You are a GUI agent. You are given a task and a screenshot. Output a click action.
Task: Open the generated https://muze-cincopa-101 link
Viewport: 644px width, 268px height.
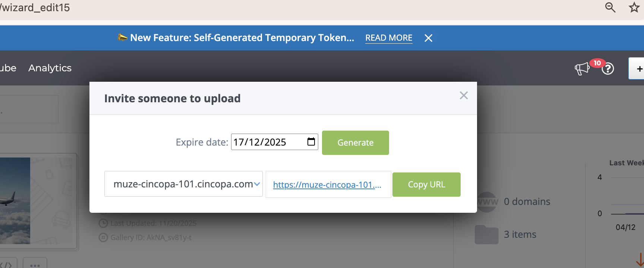click(327, 185)
